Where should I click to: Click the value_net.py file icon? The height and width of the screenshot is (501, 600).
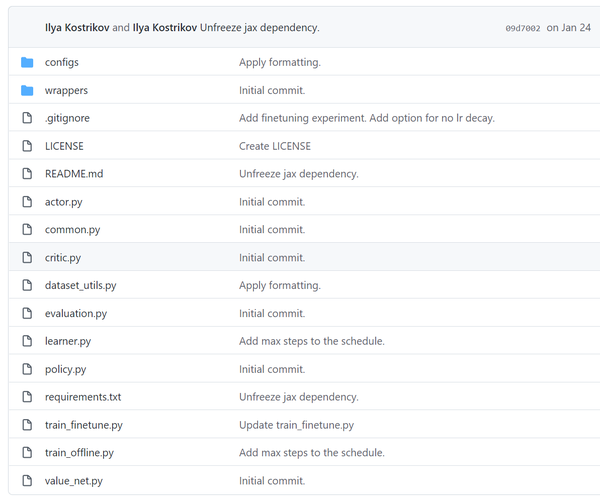tap(27, 481)
